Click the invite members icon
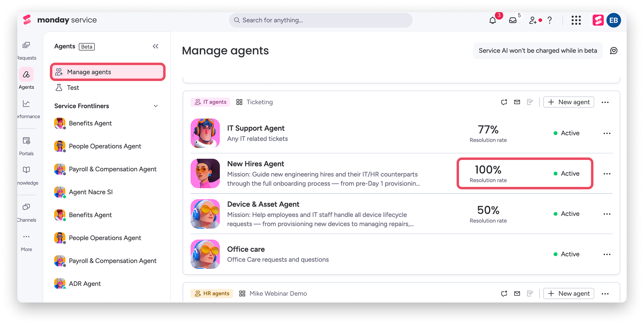 533,20
